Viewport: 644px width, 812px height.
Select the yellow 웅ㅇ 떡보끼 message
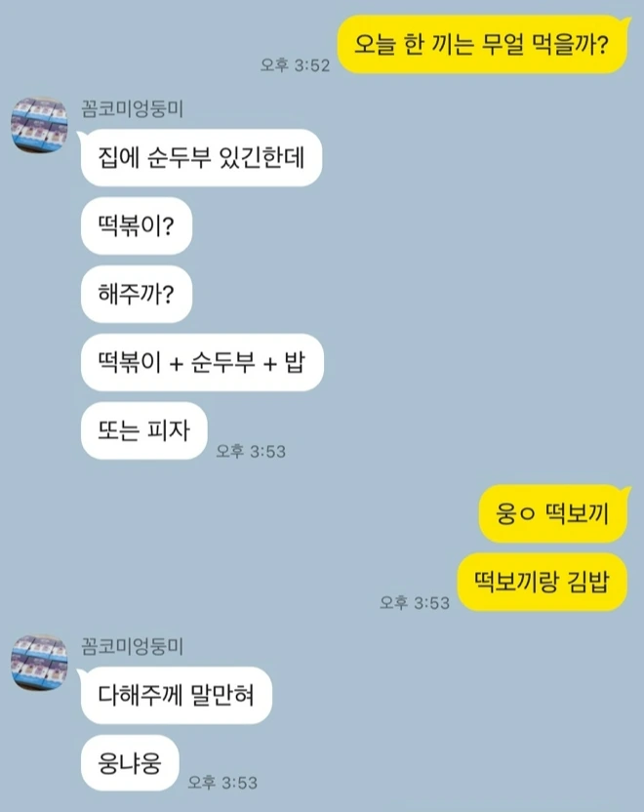552,513
